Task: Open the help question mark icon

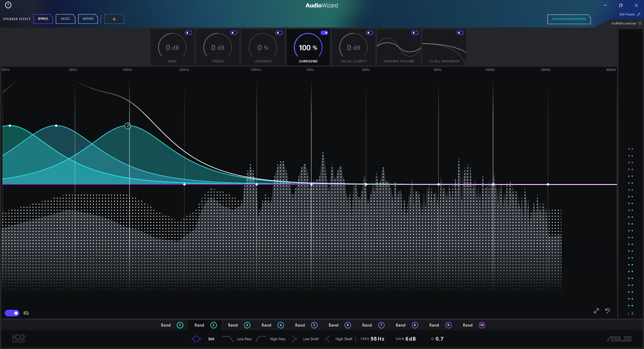Action: click(x=8, y=5)
